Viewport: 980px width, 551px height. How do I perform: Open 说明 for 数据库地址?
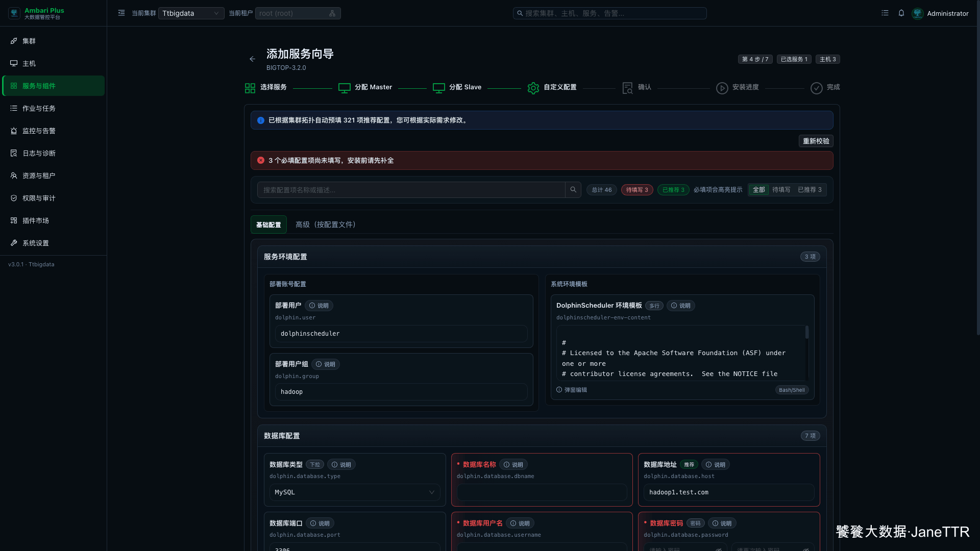tap(716, 465)
